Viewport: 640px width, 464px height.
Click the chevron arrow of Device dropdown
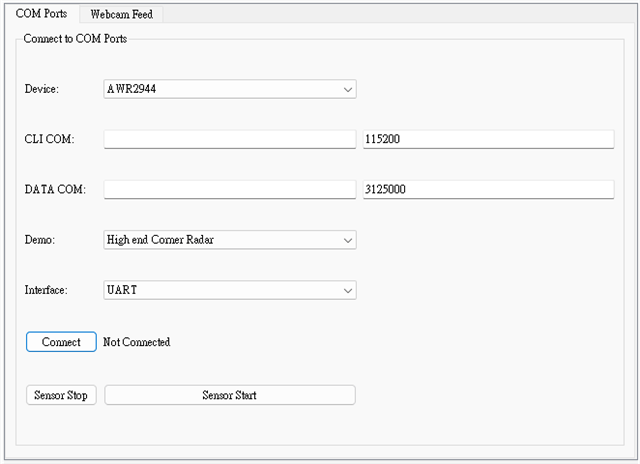348,89
